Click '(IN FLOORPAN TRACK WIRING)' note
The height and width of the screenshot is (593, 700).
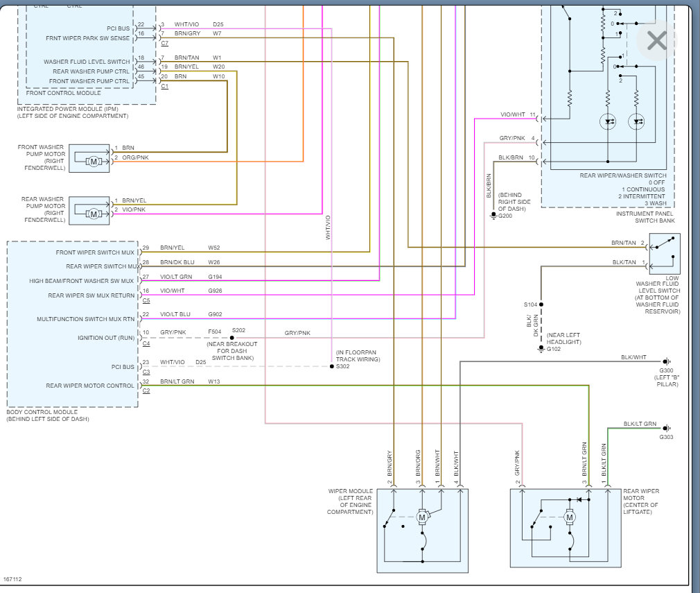point(358,356)
